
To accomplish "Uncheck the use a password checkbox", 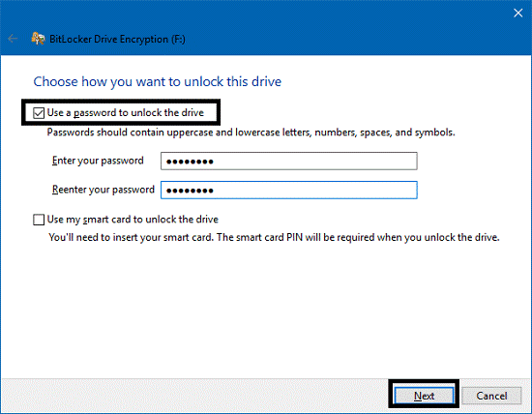I will click(39, 113).
